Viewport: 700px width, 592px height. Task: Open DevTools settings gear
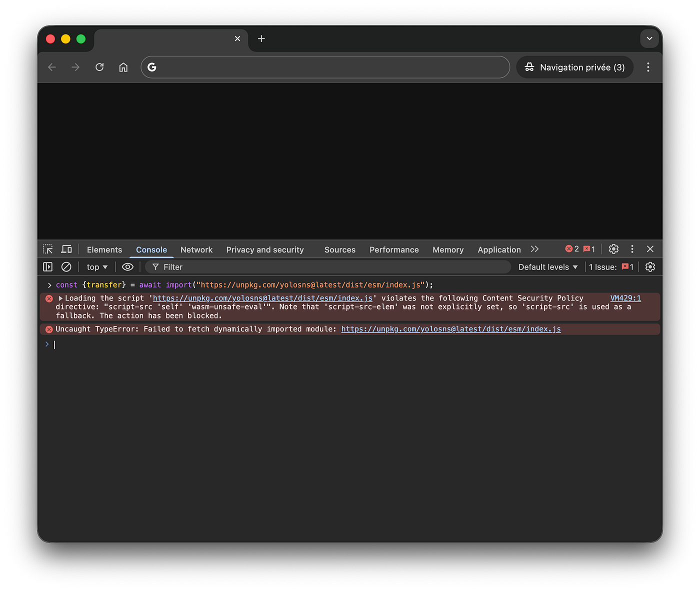pos(613,248)
